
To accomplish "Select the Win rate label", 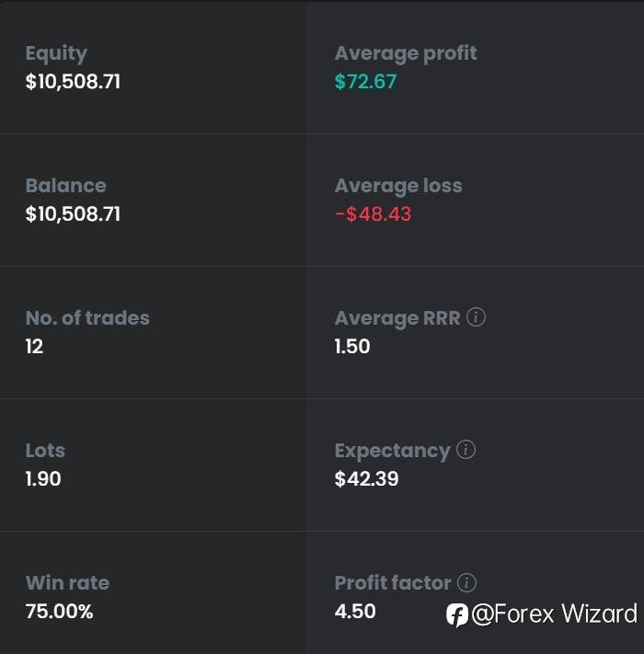I will [67, 582].
